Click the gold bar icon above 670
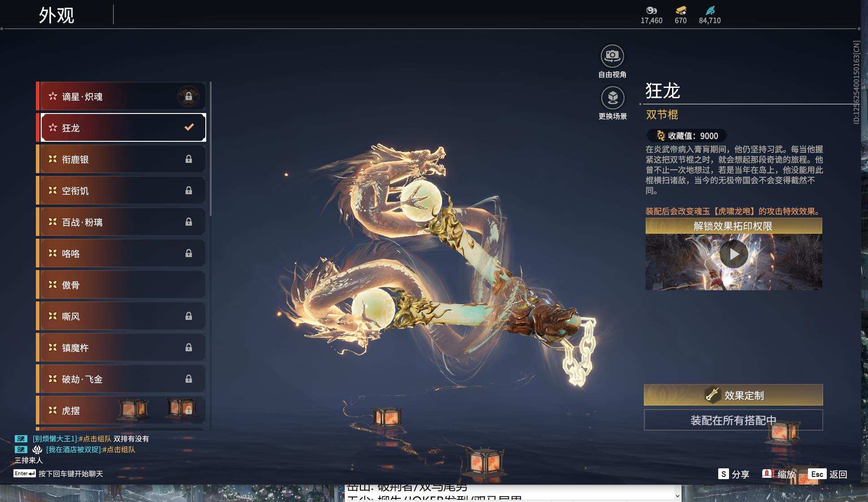Viewport: 868px width, 502px height. coord(681,10)
